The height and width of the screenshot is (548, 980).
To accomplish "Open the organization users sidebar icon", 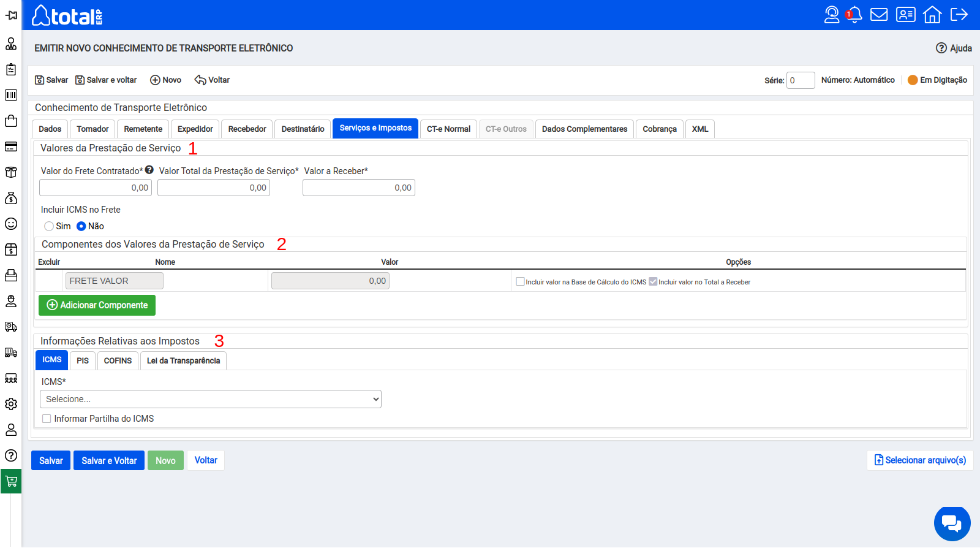I will click(x=11, y=44).
